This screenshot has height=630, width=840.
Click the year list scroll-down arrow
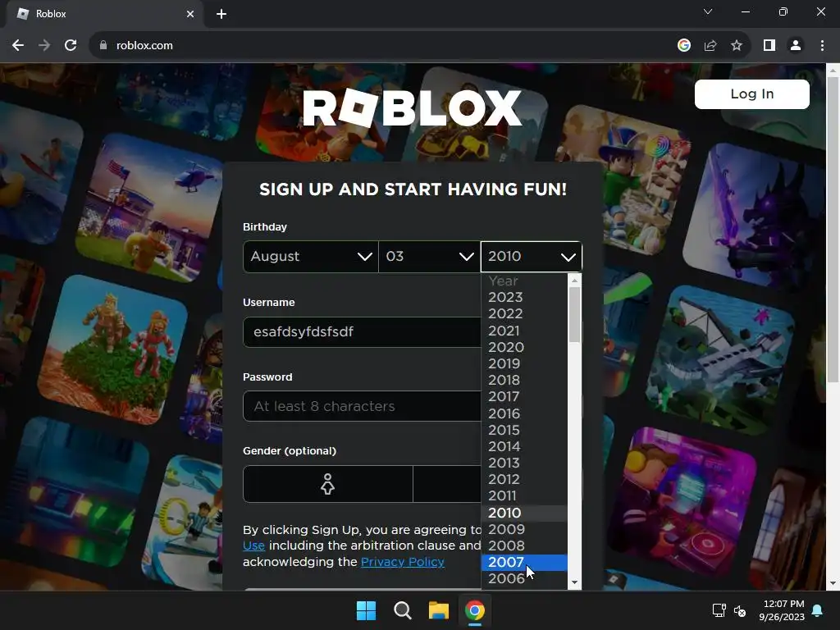point(575,583)
